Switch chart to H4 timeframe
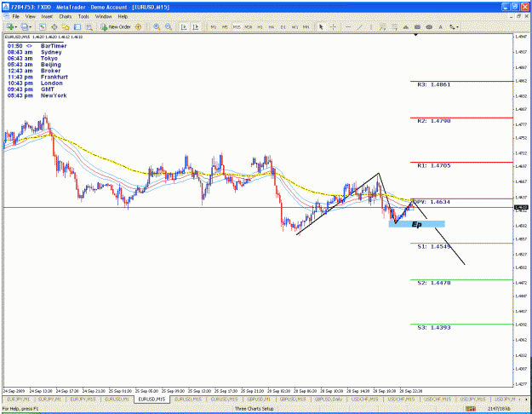 272,26
